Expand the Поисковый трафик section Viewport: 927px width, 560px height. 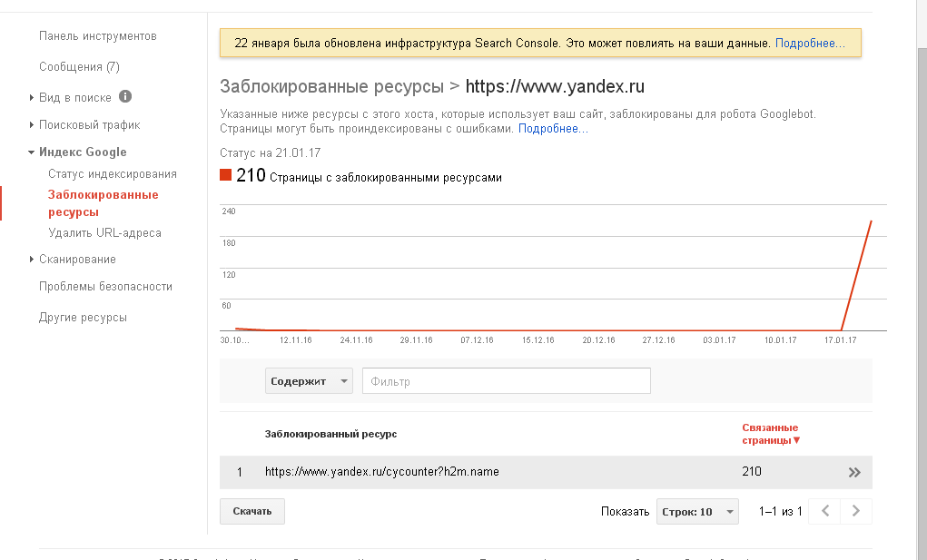pos(32,124)
